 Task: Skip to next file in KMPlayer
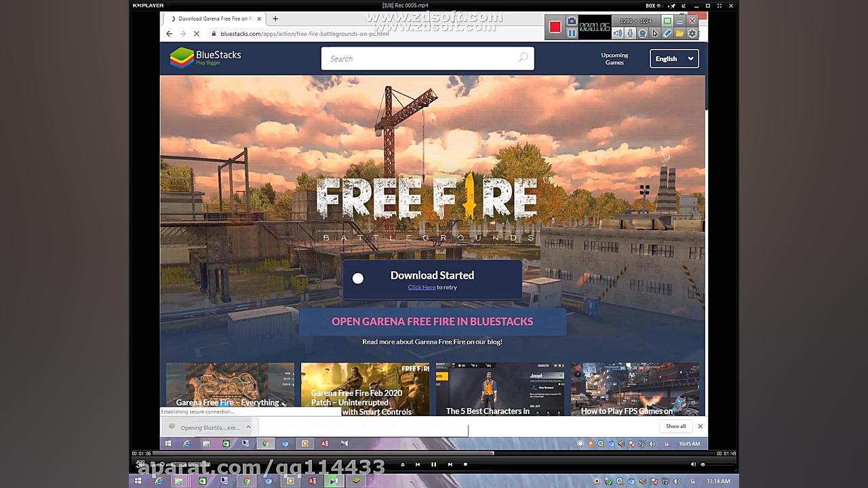coord(450,464)
